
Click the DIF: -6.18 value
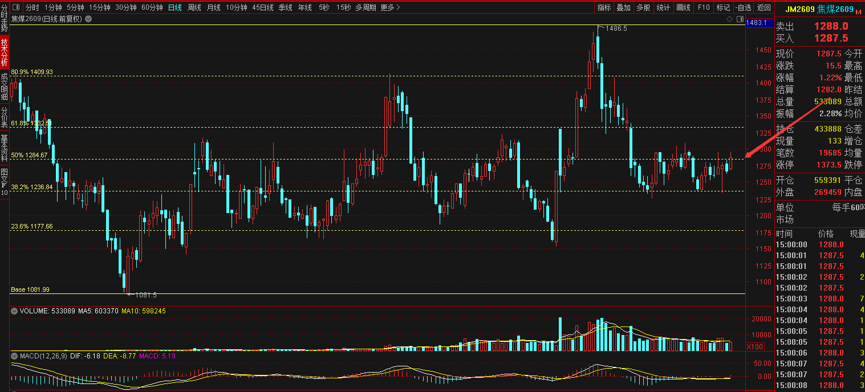[84, 356]
